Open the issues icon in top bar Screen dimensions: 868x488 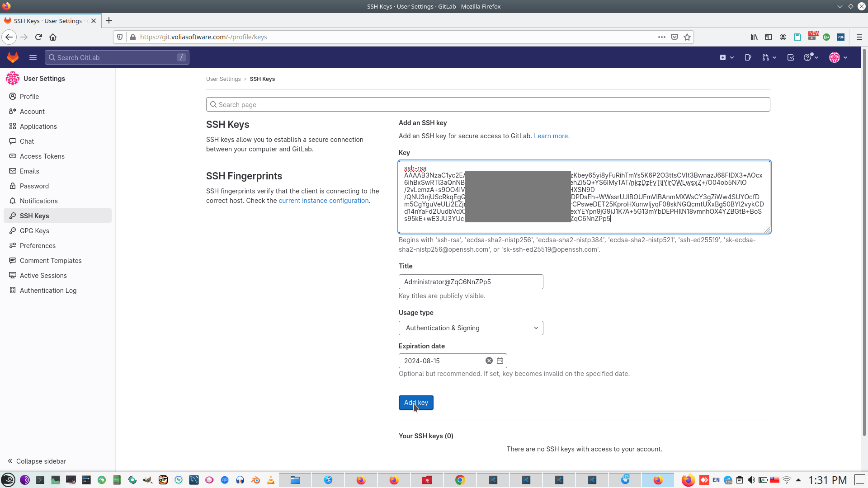click(748, 57)
